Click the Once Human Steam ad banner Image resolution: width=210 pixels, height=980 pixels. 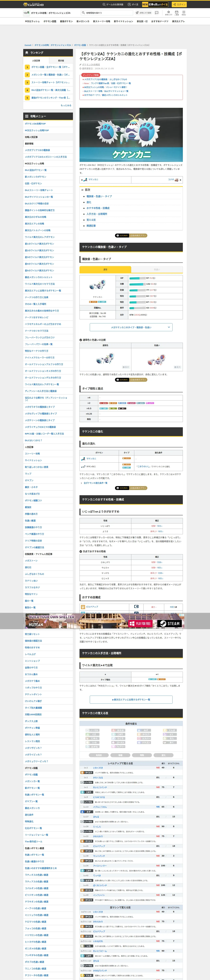pyautogui.click(x=105, y=621)
